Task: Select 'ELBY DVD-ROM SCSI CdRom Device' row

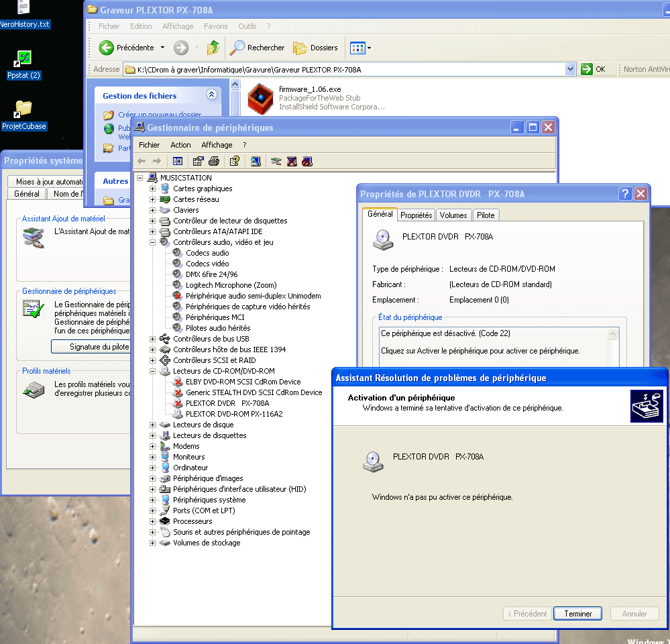Action: click(243, 382)
